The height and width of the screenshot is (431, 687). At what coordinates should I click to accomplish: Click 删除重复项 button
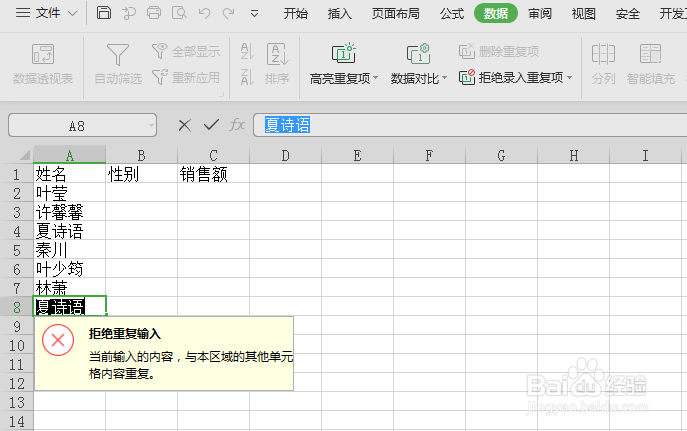coord(499,51)
